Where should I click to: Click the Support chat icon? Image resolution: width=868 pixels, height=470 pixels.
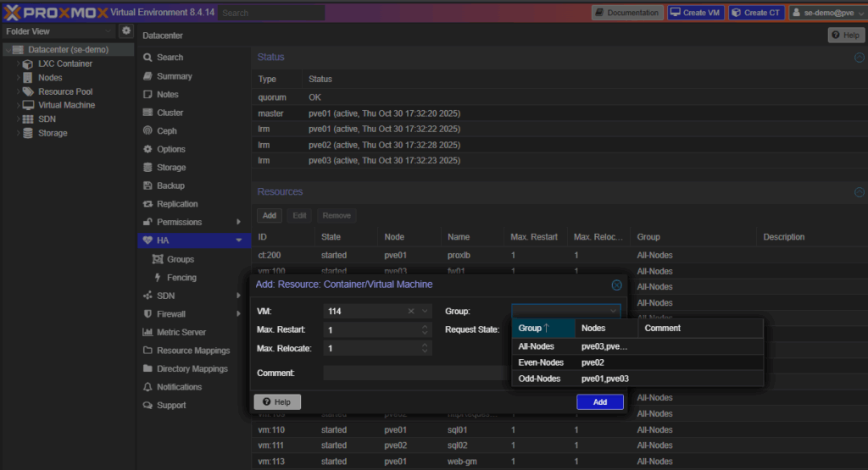(147, 406)
